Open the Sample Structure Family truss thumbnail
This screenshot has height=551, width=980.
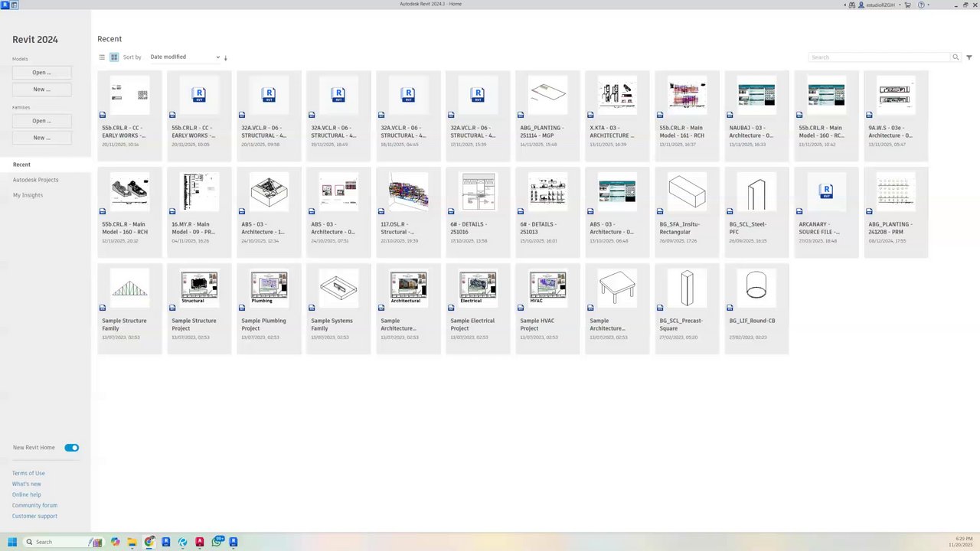coord(129,288)
